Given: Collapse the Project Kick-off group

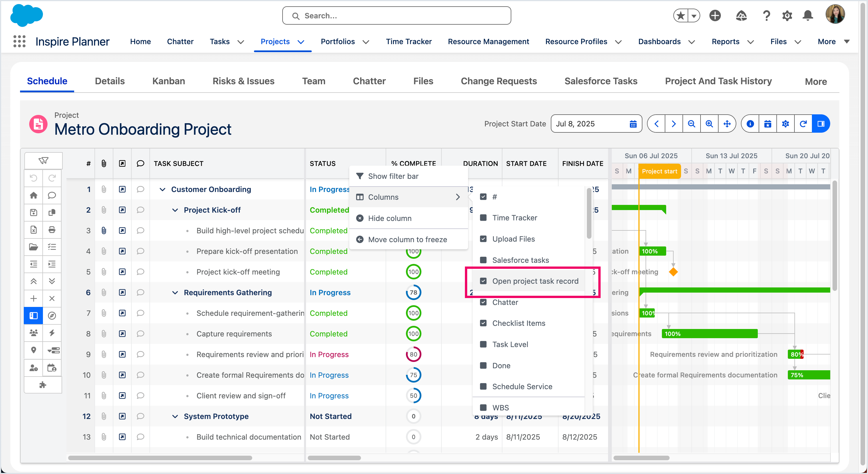Looking at the screenshot, I should tap(175, 210).
